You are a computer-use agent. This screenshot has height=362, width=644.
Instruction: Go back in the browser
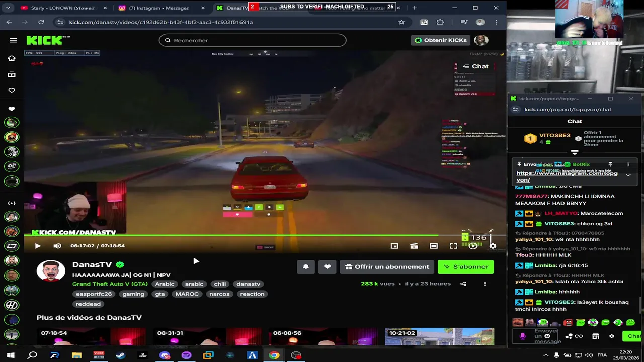click(x=9, y=22)
